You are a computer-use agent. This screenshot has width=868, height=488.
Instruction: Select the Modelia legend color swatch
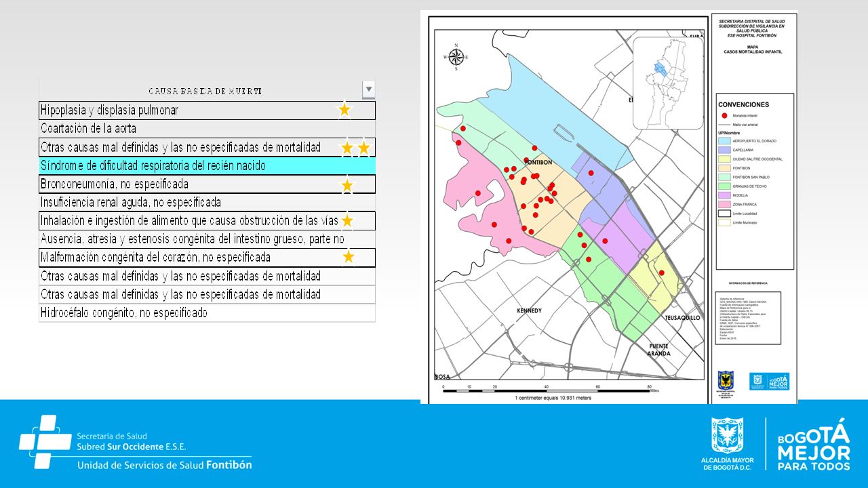tap(724, 195)
